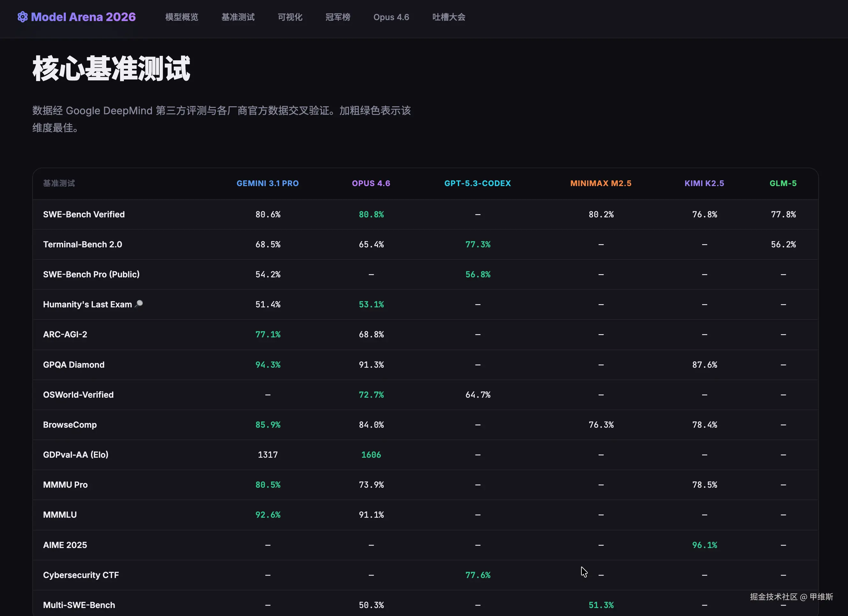The image size is (848, 616).
Task: Select the 冠军榜 navigation link
Action: [337, 17]
